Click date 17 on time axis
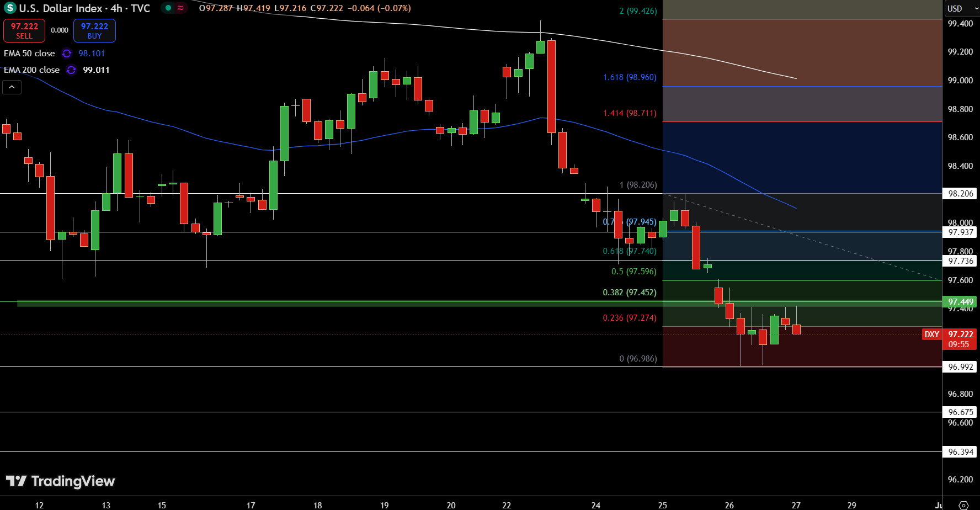The width and height of the screenshot is (980, 510). (251, 505)
